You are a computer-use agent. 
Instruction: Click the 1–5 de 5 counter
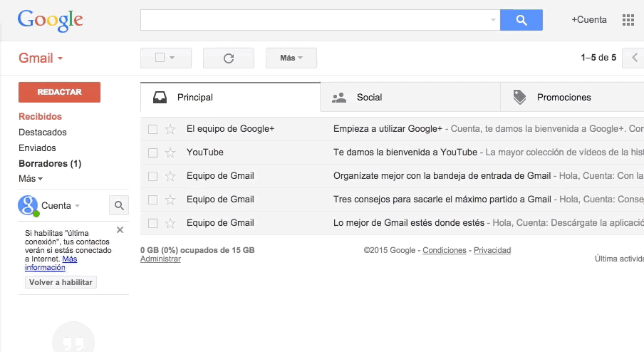[x=598, y=58]
